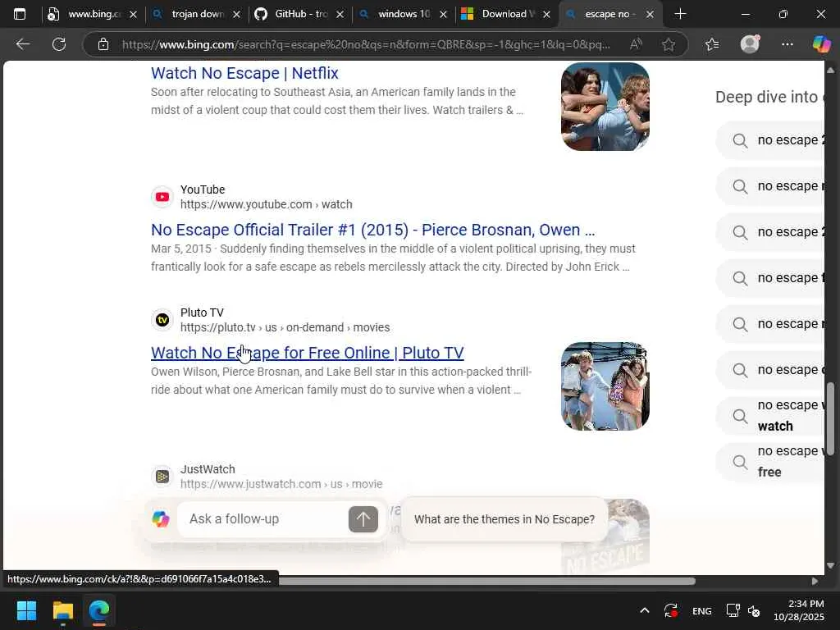Click the Windows Update tray icon
Image resolution: width=840 pixels, height=630 pixels.
671,610
